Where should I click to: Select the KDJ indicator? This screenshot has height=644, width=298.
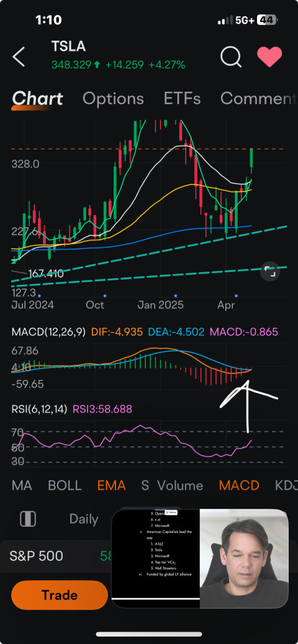click(x=286, y=485)
